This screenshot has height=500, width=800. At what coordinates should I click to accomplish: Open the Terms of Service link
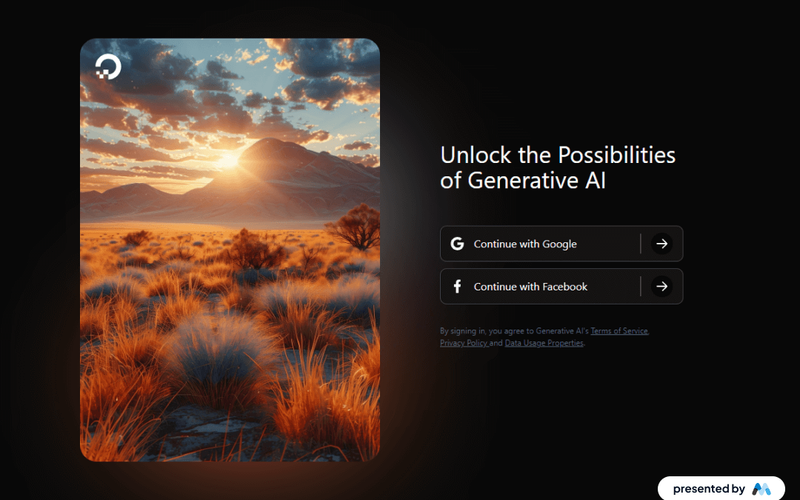619,331
